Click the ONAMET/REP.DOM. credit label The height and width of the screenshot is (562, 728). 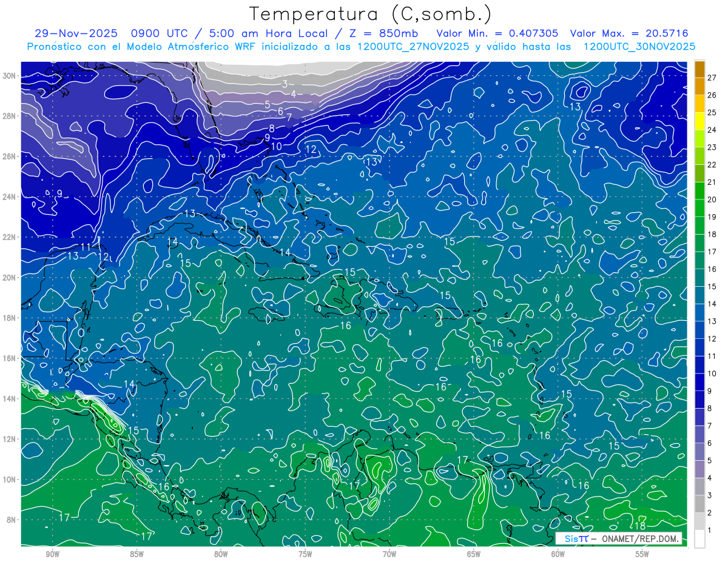(x=640, y=539)
